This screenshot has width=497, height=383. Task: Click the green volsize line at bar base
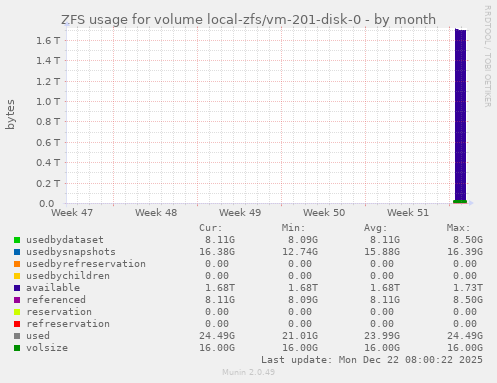coord(460,202)
